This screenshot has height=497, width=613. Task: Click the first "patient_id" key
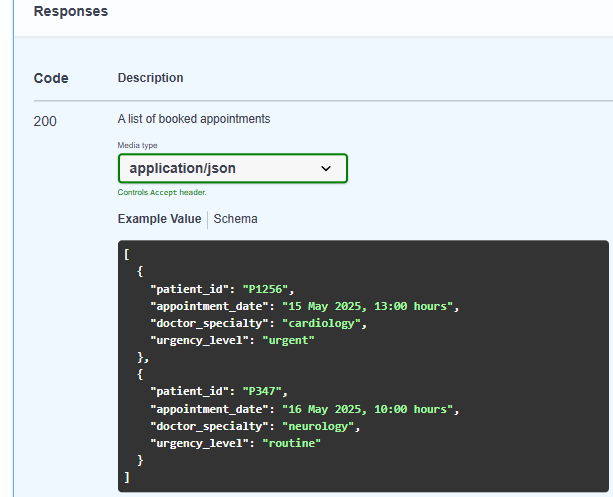click(x=190, y=289)
